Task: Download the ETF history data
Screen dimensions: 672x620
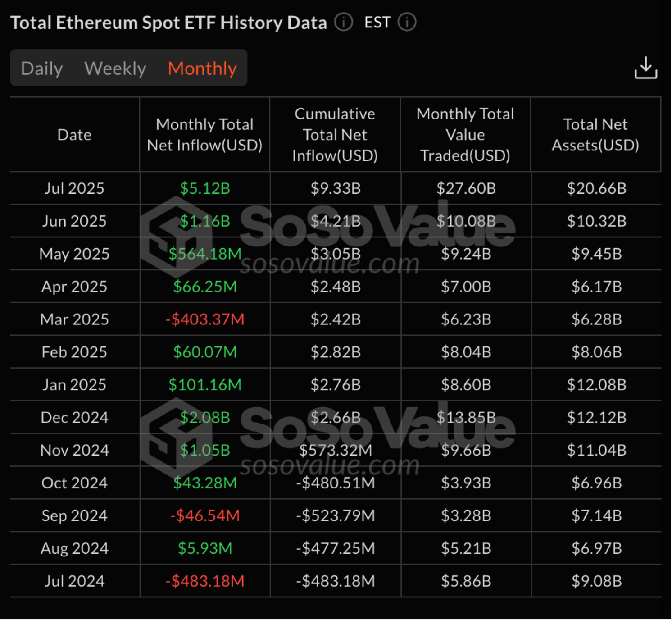Action: pyautogui.click(x=645, y=68)
